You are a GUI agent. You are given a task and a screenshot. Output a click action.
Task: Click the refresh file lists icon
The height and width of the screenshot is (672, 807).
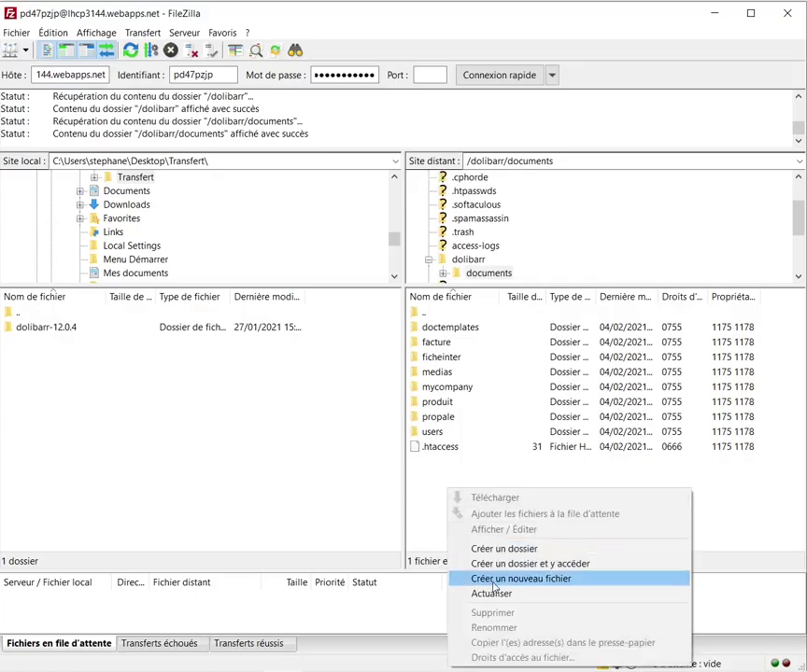(x=131, y=50)
